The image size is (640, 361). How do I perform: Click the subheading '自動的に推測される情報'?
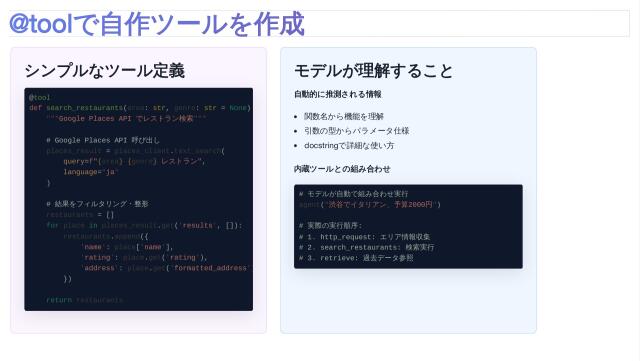(x=338, y=94)
